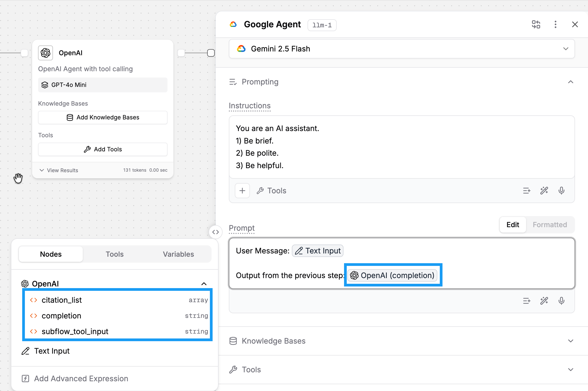Collapse the OpenAI node outputs list

point(204,284)
